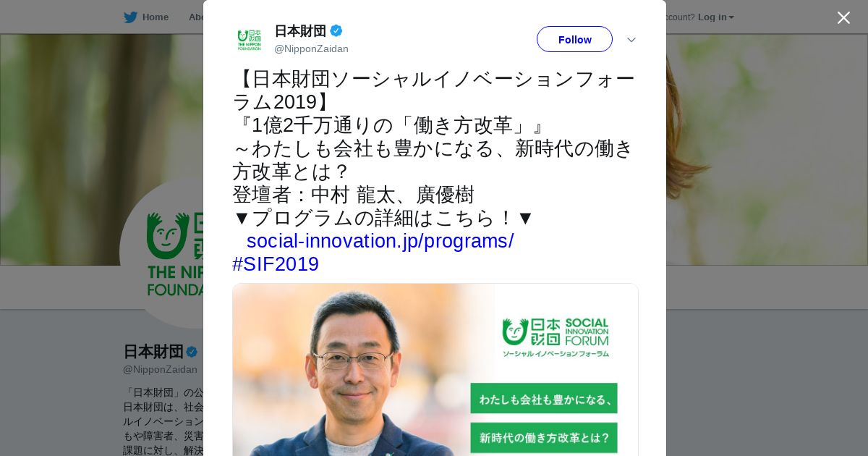Click the Twitter bird Home icon
The height and width of the screenshot is (456, 868).
(x=130, y=17)
